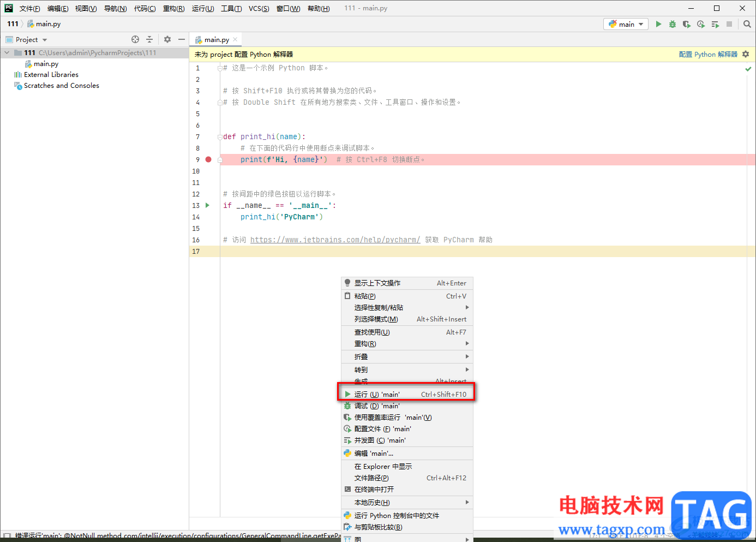The height and width of the screenshot is (542, 756).
Task: Click locate-file target icon in Project panel
Action: click(135, 39)
